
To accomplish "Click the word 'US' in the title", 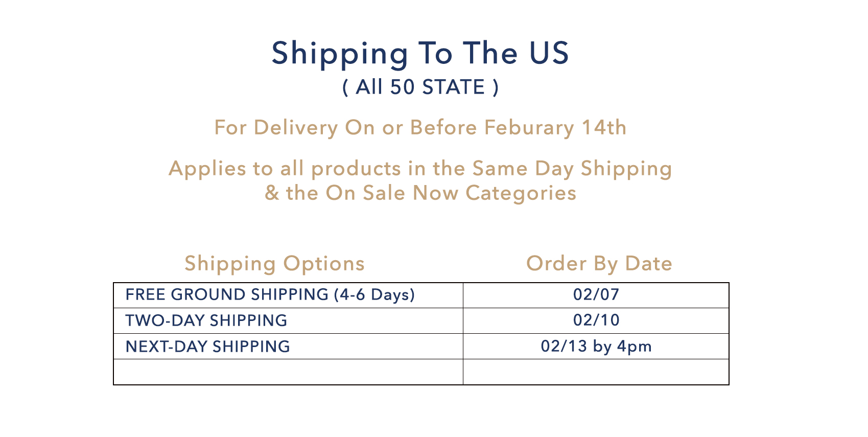I will 549,53.
